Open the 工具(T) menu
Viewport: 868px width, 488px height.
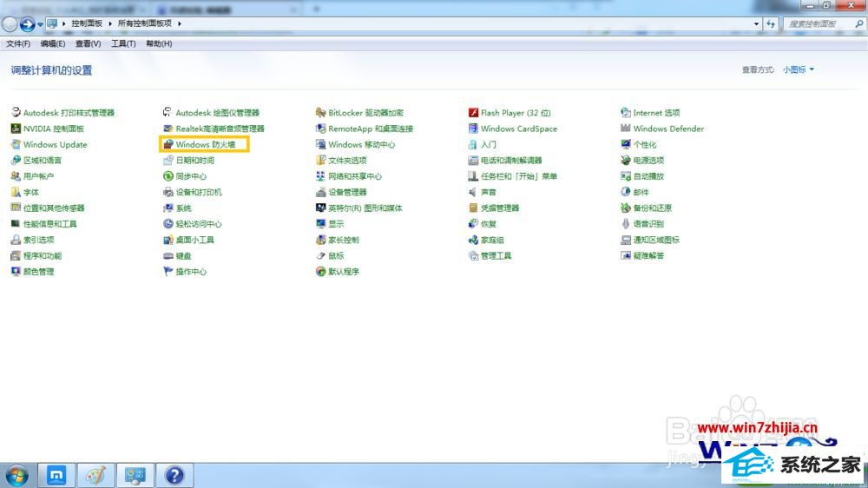[123, 43]
